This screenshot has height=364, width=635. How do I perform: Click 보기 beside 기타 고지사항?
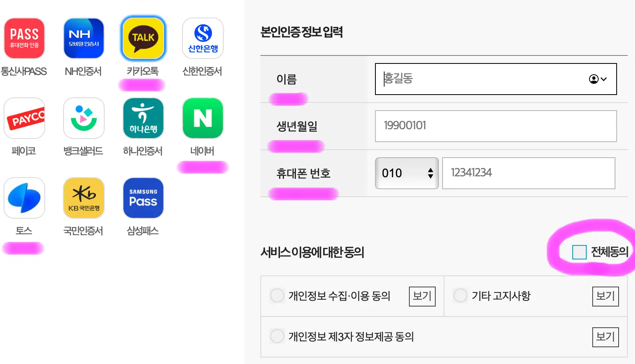point(605,296)
